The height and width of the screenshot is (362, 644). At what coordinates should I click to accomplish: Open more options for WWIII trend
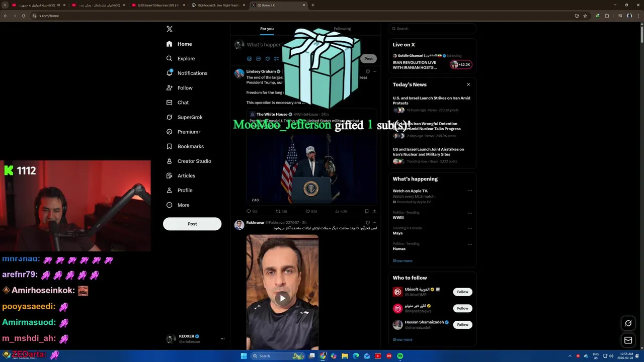[x=470, y=213]
